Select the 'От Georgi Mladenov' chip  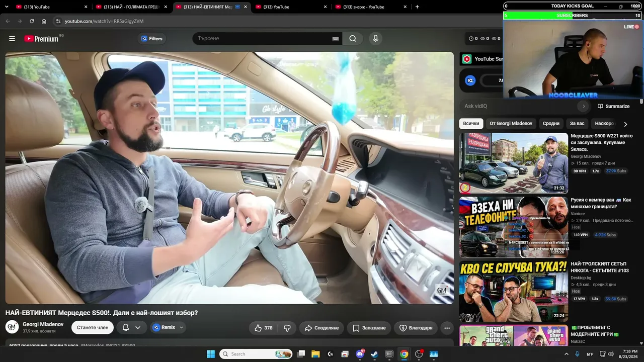[x=511, y=123]
